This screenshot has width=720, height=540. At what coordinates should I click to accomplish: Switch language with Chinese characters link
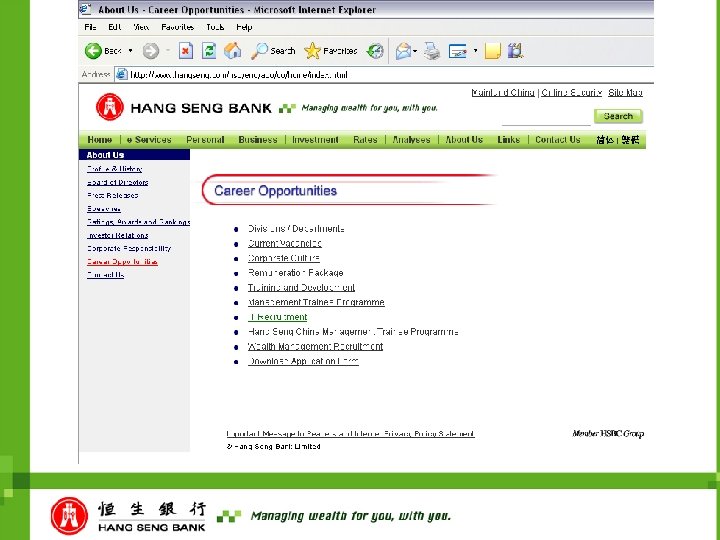[617, 140]
